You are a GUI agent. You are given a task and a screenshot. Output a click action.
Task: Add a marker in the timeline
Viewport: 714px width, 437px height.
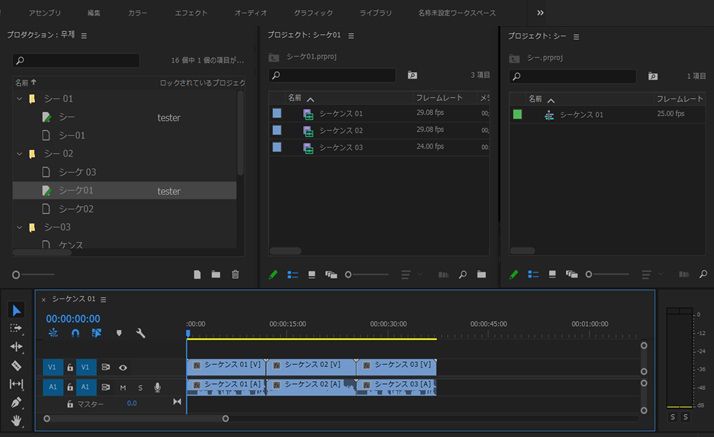click(119, 333)
